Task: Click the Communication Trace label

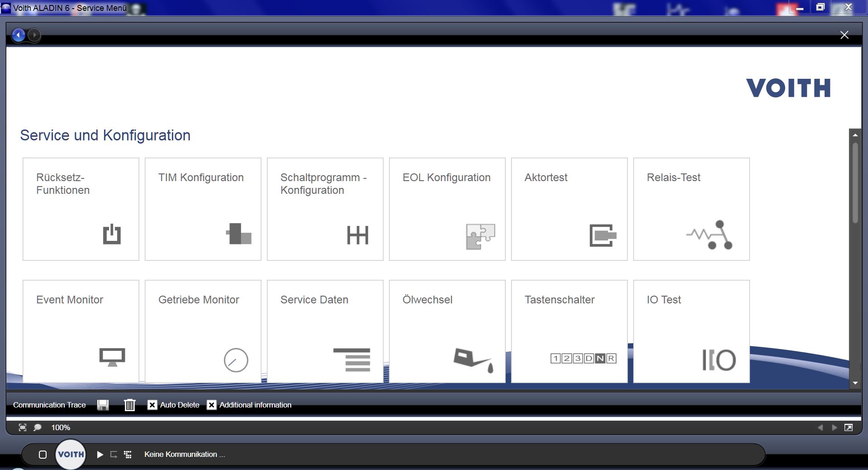Action: (49, 405)
